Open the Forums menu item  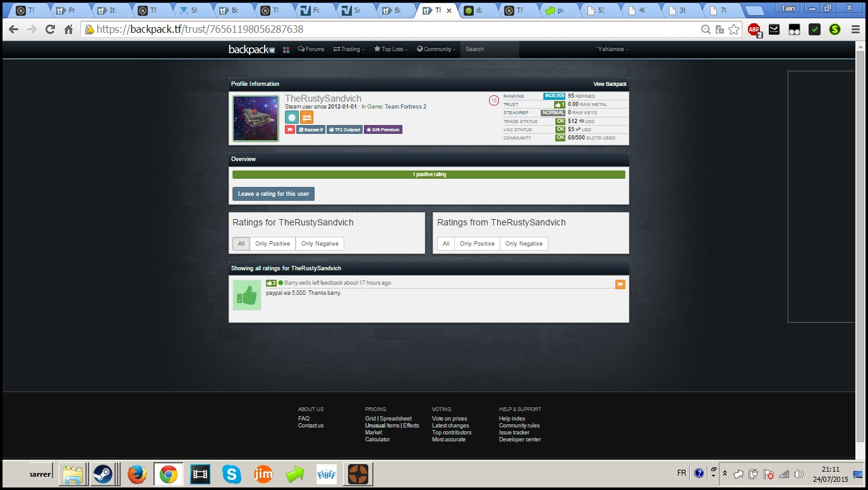[x=311, y=49]
